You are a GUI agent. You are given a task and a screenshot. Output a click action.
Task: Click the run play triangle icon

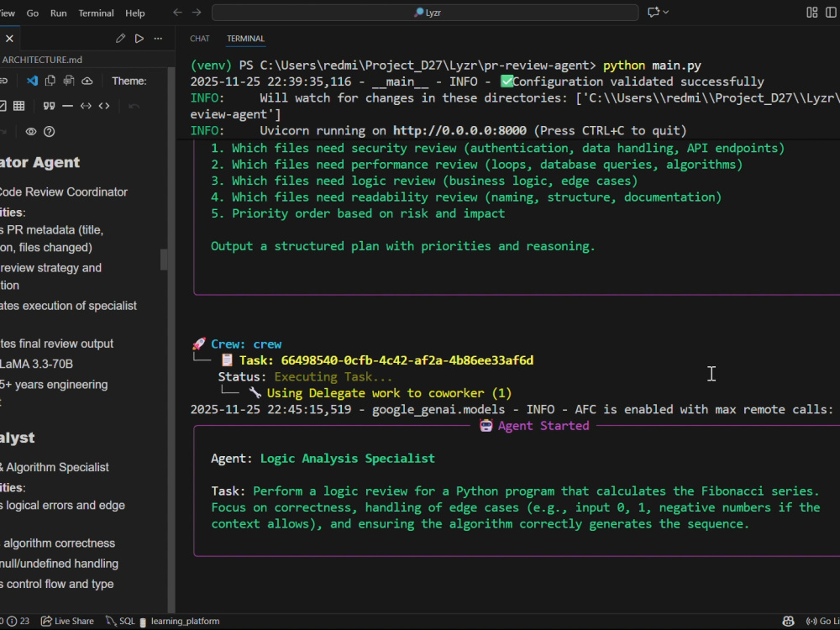pyautogui.click(x=139, y=39)
